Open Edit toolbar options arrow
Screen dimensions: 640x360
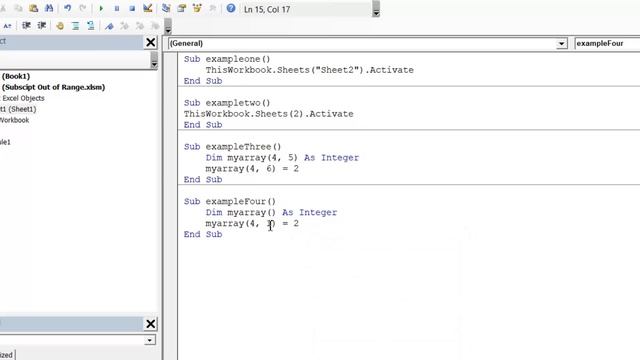(168, 27)
